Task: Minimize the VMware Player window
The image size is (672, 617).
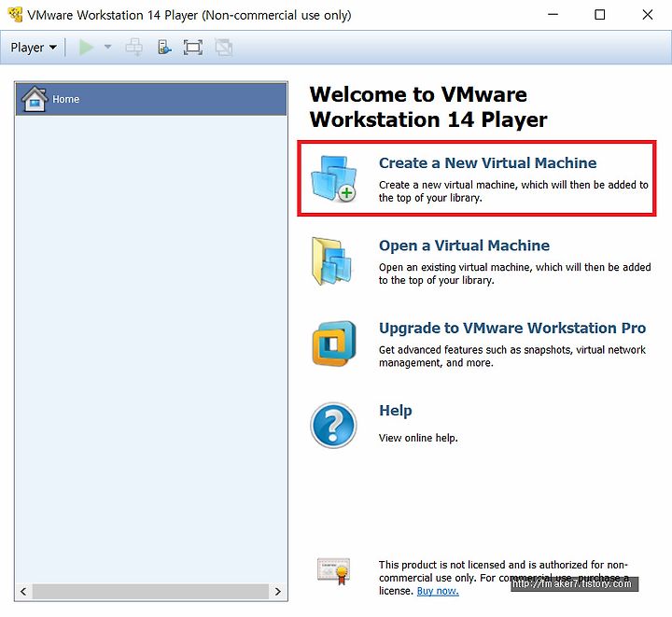Action: click(553, 15)
